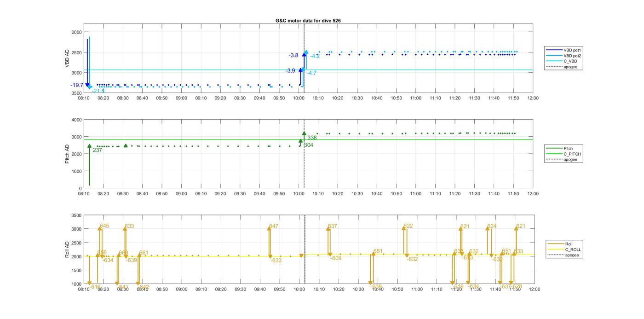Image resolution: width=644 pixels, height=319 pixels.
Task: Click the "622" roll data label
Action: tap(408, 226)
